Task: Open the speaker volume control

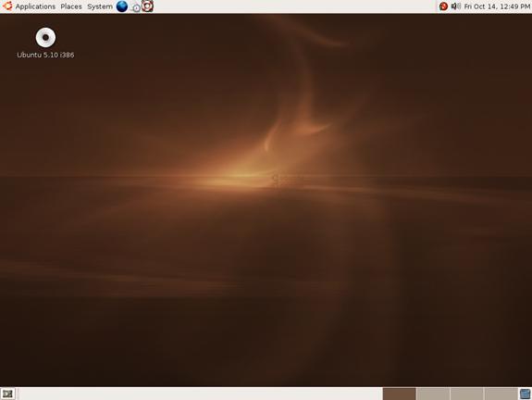Action: [455, 6]
